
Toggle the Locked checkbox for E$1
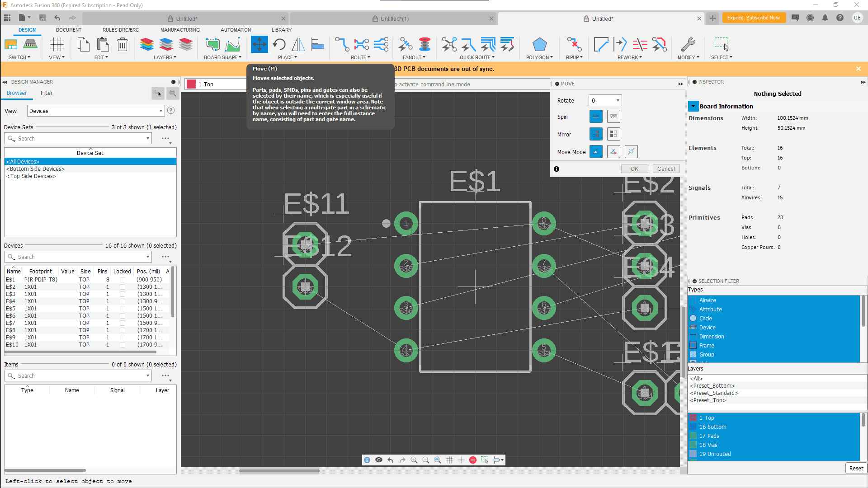pos(123,280)
